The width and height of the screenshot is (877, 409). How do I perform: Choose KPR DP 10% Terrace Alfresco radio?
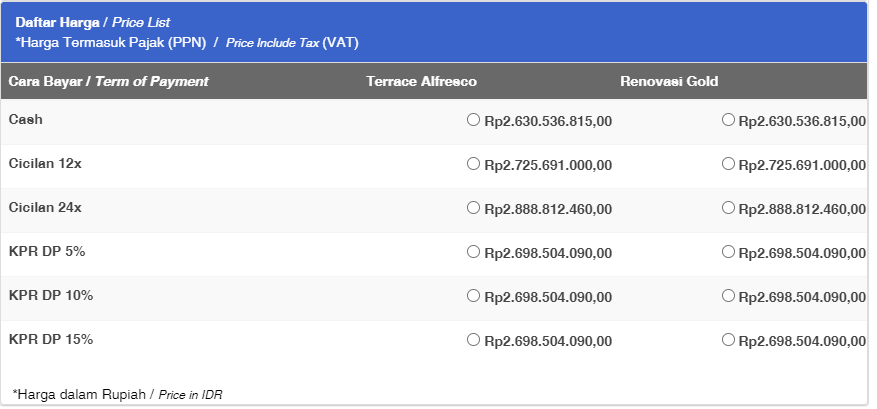click(x=473, y=296)
